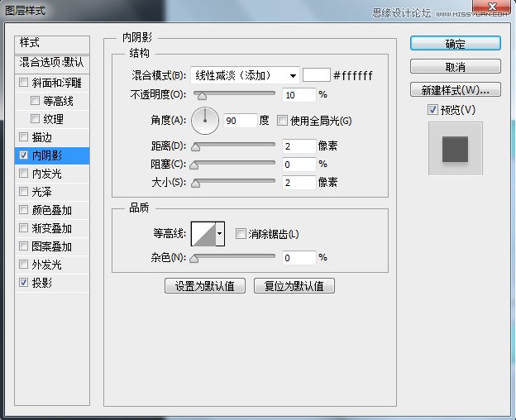Click the 阻塞 percent field
This screenshot has width=516, height=420.
click(x=299, y=165)
